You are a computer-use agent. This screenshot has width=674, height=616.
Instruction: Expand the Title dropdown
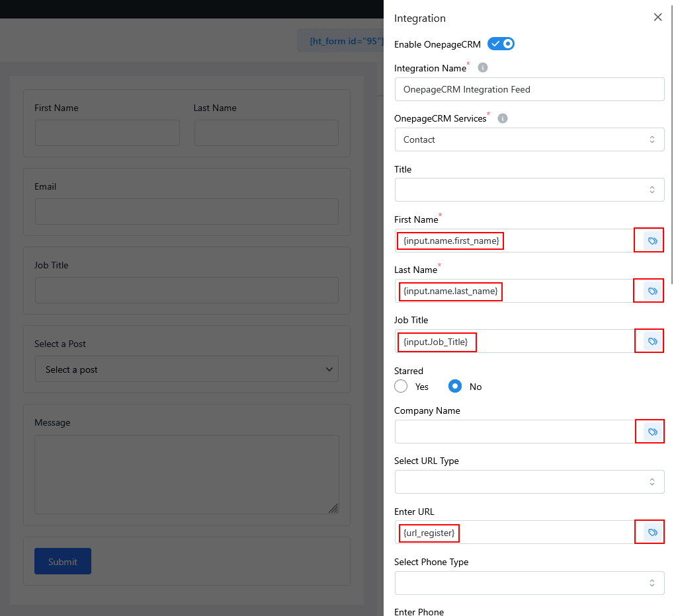(529, 190)
